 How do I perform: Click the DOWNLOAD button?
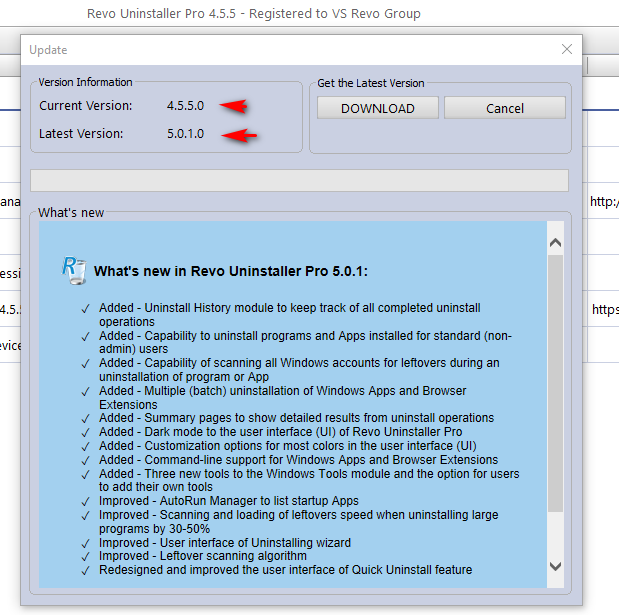tap(378, 108)
